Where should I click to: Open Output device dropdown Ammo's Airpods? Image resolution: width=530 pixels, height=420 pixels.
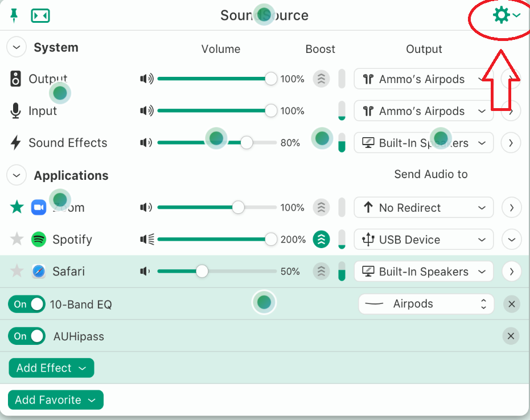coord(424,79)
